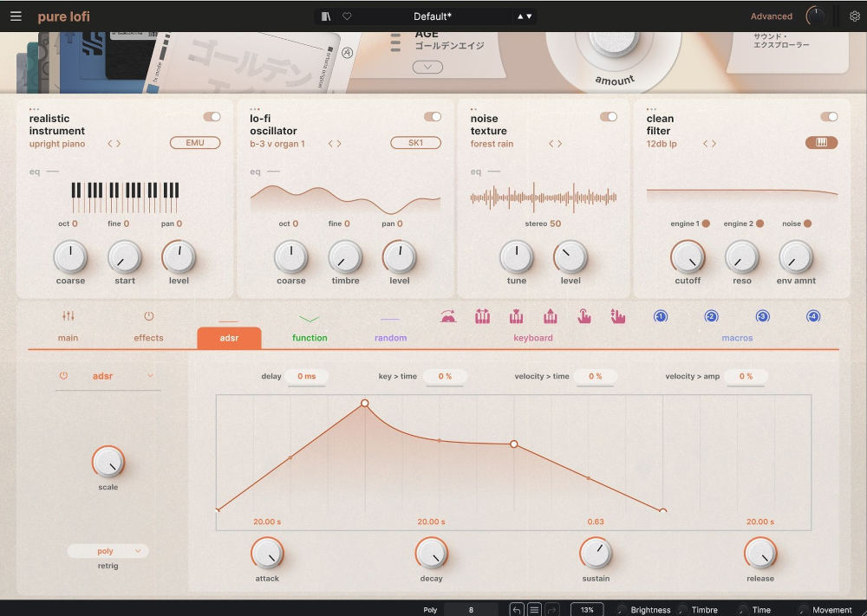Image resolution: width=867 pixels, height=616 pixels.
Task: Open the edit history list icon
Action: (x=534, y=610)
